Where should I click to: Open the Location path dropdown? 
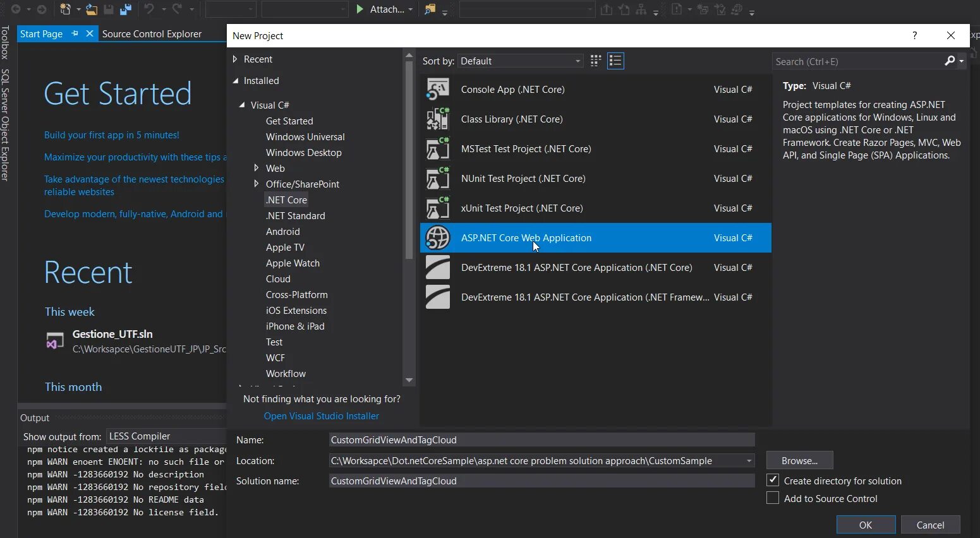749,460
